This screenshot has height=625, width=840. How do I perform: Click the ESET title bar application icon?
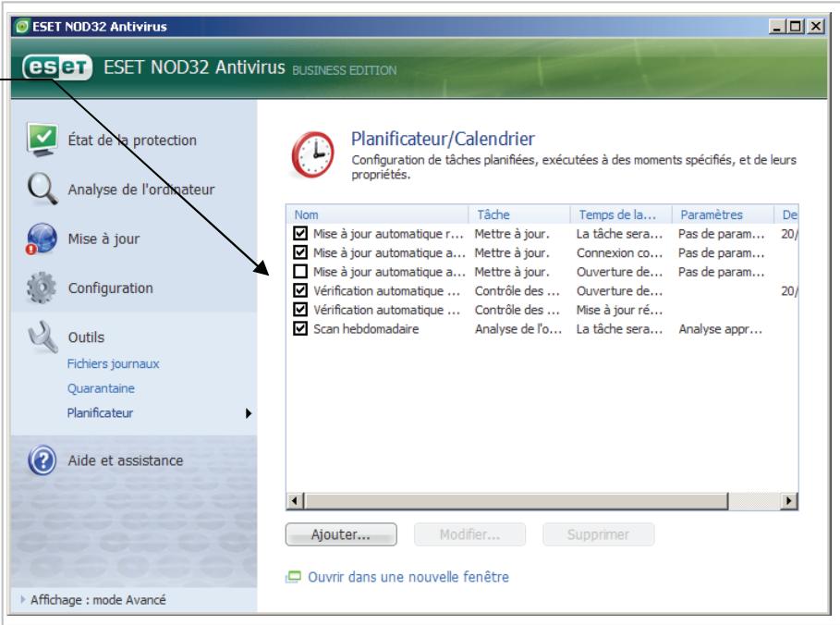click(22, 26)
